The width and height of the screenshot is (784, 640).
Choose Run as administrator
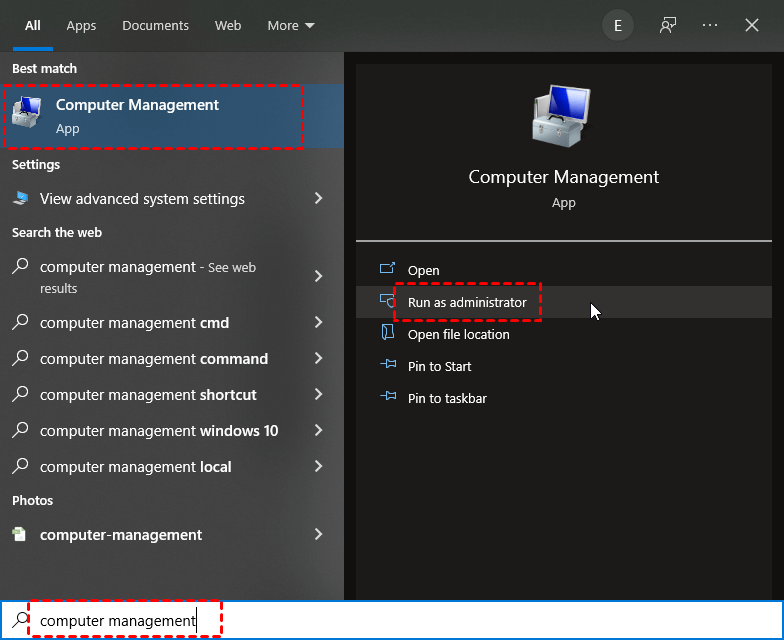pos(564,302)
